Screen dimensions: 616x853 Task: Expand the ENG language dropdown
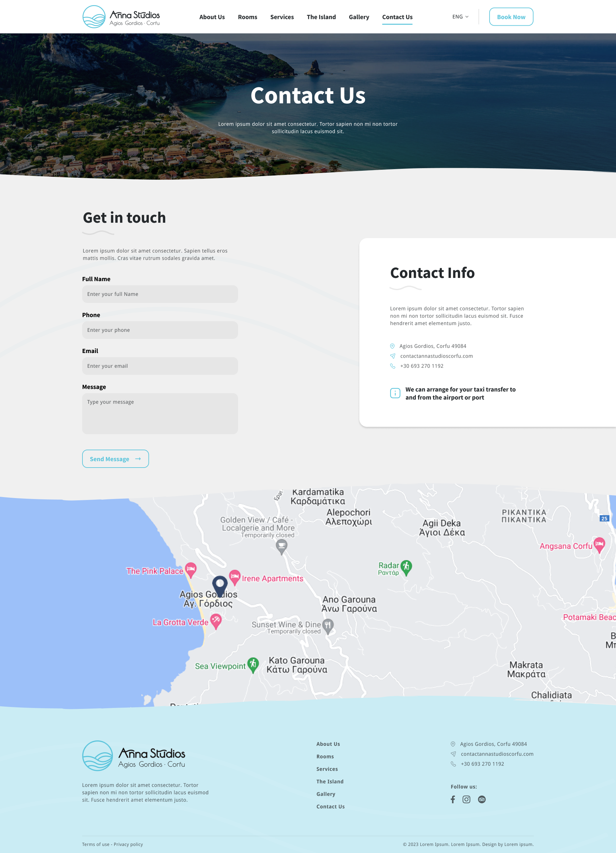pos(460,17)
